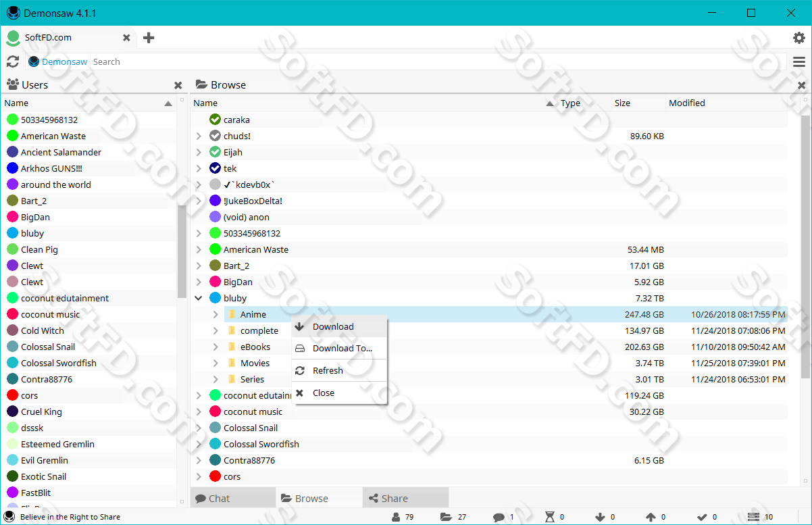
Task: Expand American Waste in Browse tree
Action: 199,249
